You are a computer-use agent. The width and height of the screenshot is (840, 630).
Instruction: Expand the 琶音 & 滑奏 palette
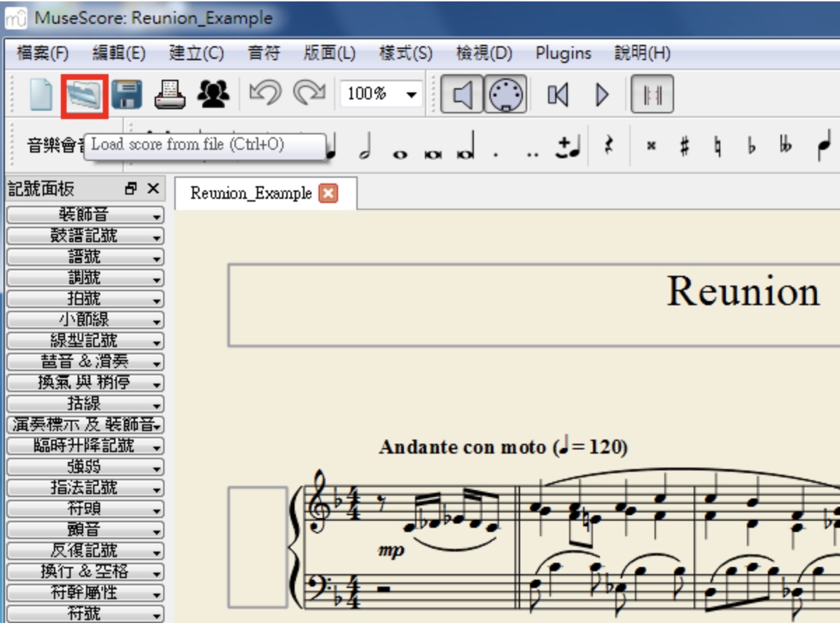(85, 362)
